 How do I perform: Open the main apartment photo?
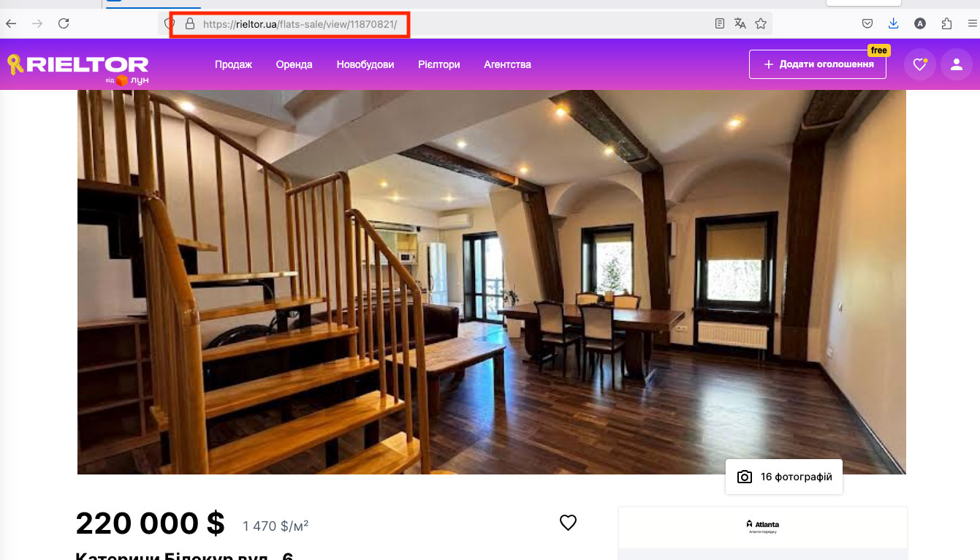pos(491,281)
